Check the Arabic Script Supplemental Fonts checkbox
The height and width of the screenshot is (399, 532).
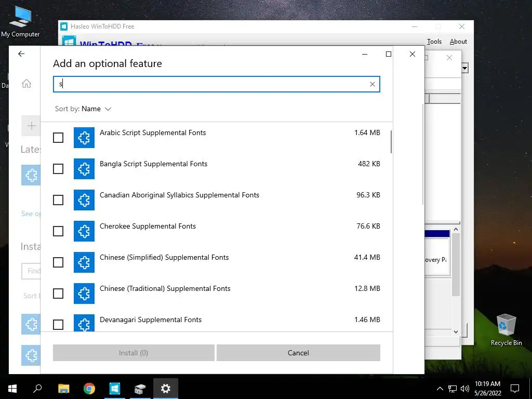click(x=58, y=138)
